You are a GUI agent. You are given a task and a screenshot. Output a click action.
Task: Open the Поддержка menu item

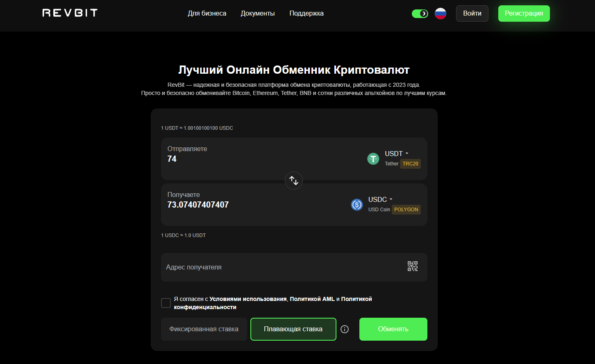[x=307, y=14]
